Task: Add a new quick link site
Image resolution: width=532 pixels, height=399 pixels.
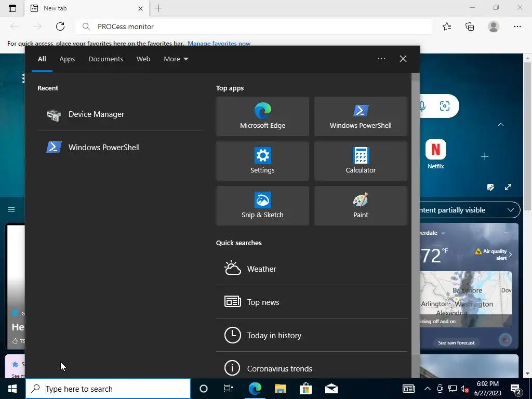Action: [485, 156]
